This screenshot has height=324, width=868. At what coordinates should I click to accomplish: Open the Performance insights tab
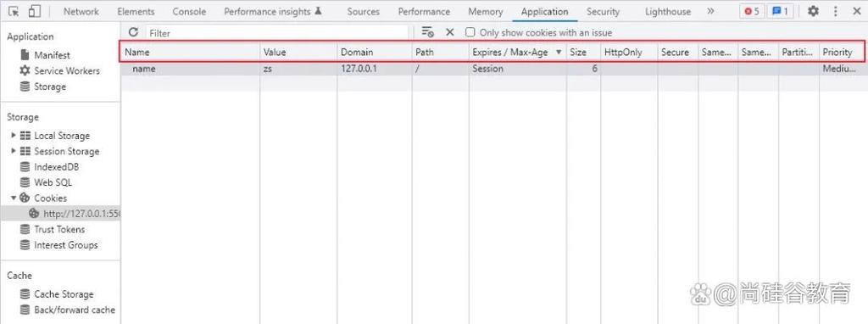click(272, 11)
